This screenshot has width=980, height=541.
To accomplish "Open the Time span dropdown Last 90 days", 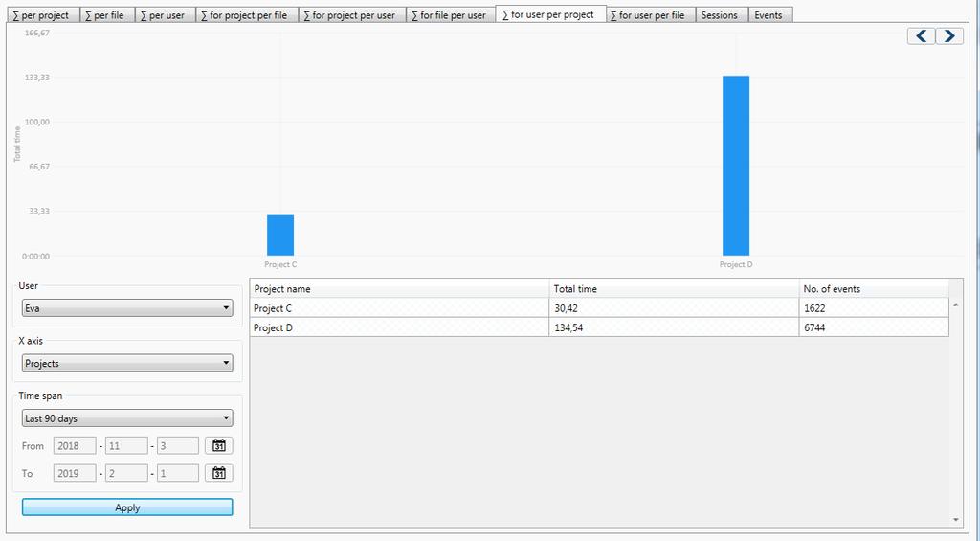I will click(127, 417).
